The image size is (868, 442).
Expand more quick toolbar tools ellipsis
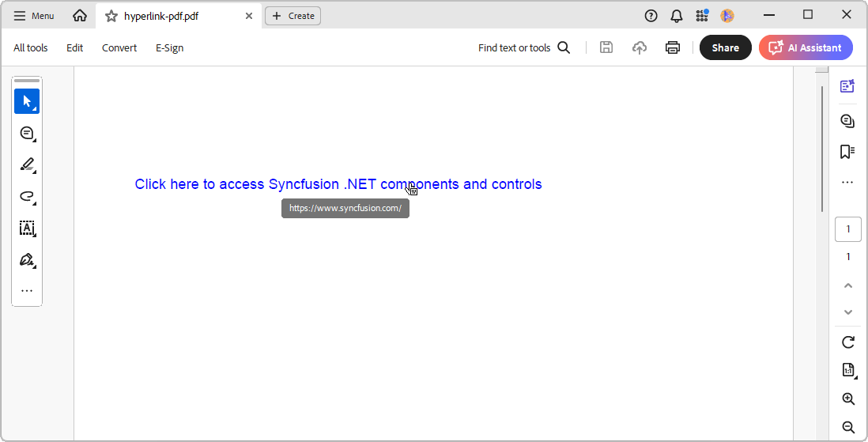coord(27,291)
